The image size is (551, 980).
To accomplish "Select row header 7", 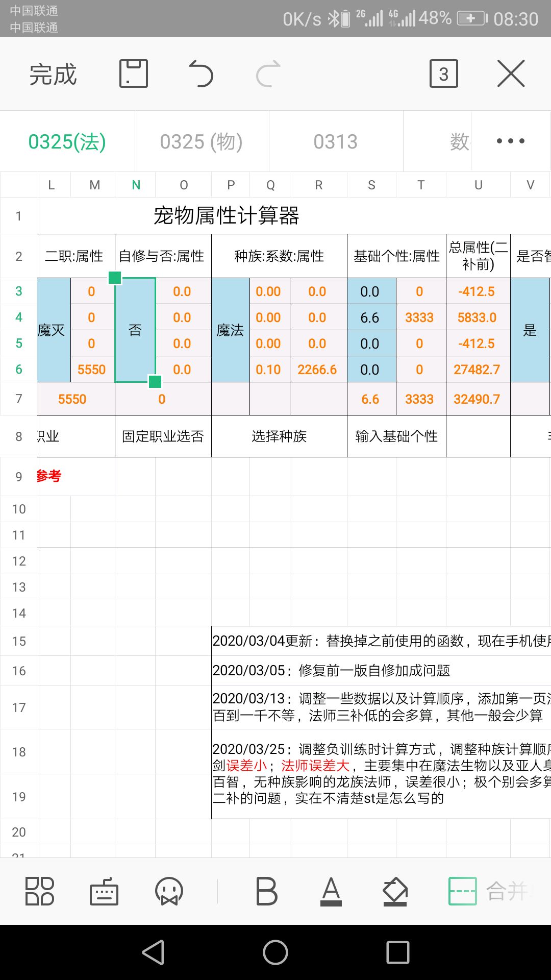I will pos(18,399).
